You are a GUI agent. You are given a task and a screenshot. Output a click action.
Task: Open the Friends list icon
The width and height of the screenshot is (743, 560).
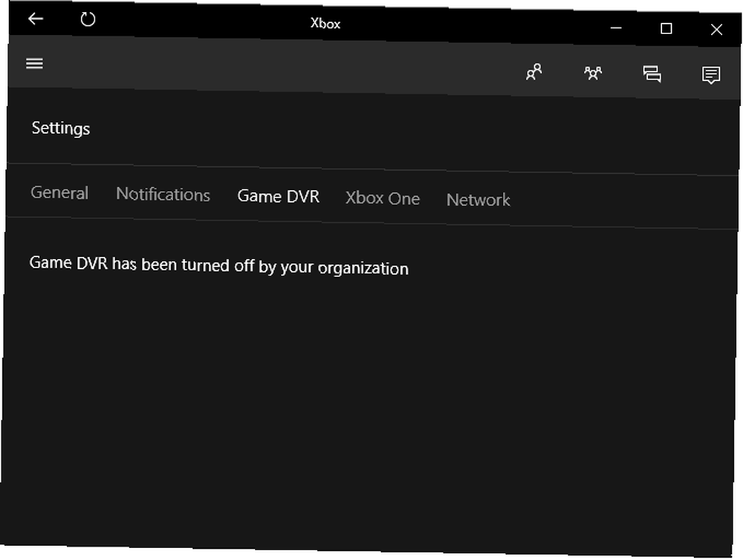pyautogui.click(x=533, y=73)
